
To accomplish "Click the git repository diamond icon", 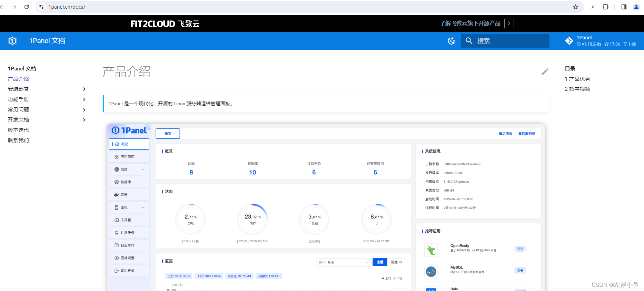I will [569, 41].
